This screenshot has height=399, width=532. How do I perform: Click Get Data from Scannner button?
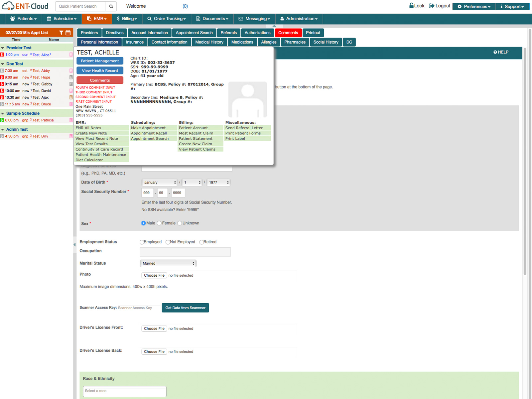(185, 308)
